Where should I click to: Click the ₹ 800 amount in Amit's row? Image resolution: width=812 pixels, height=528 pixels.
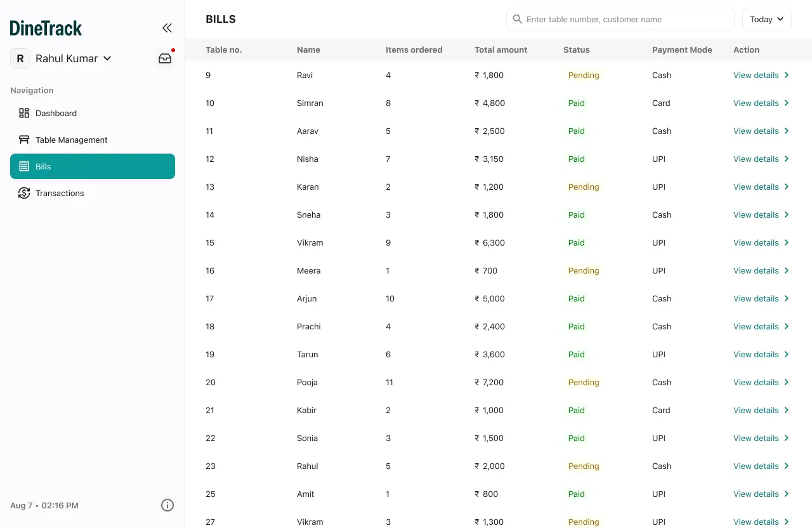(x=486, y=494)
